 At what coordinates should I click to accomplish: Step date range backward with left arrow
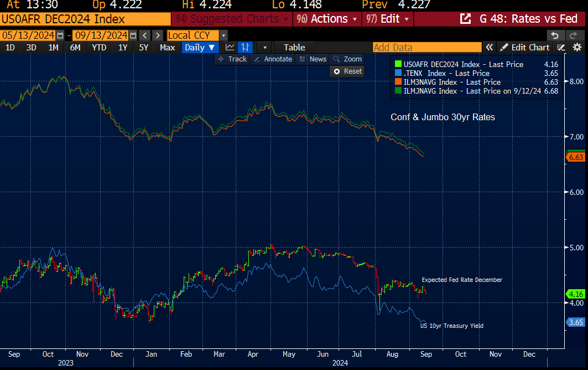coord(144,35)
